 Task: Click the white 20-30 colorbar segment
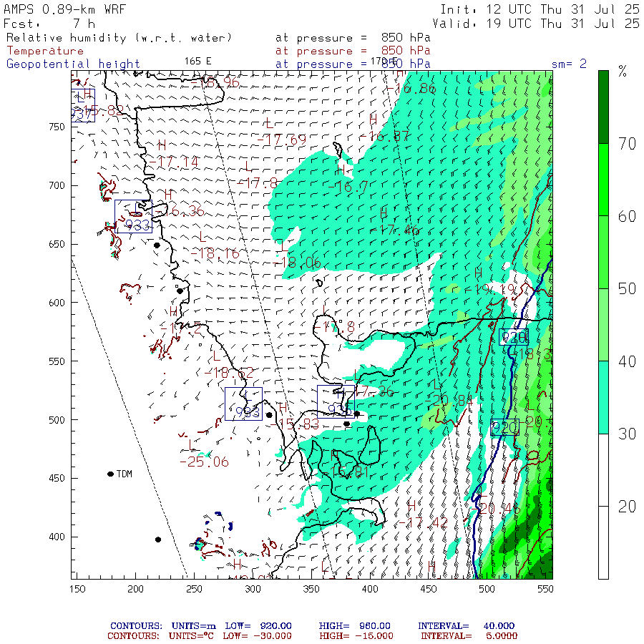tap(603, 470)
